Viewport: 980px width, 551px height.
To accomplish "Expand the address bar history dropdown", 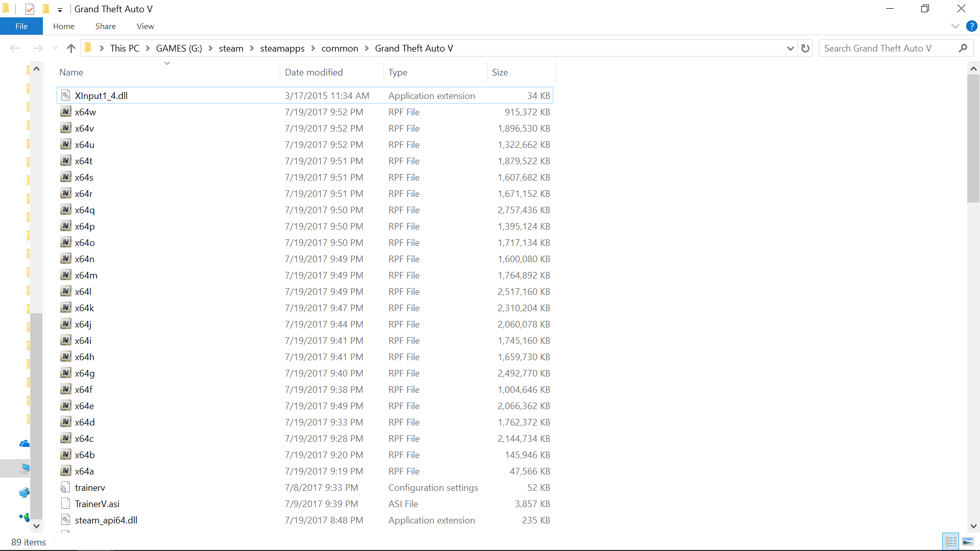I will pyautogui.click(x=790, y=48).
